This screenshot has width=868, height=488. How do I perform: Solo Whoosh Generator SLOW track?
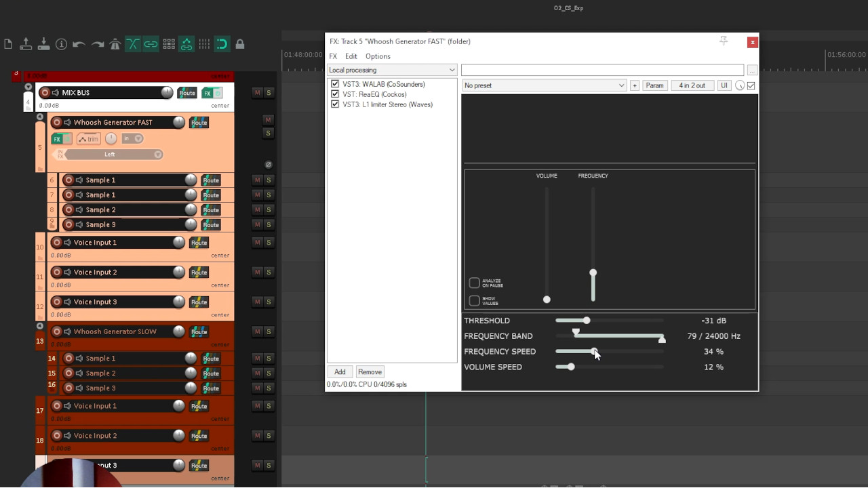tap(269, 332)
